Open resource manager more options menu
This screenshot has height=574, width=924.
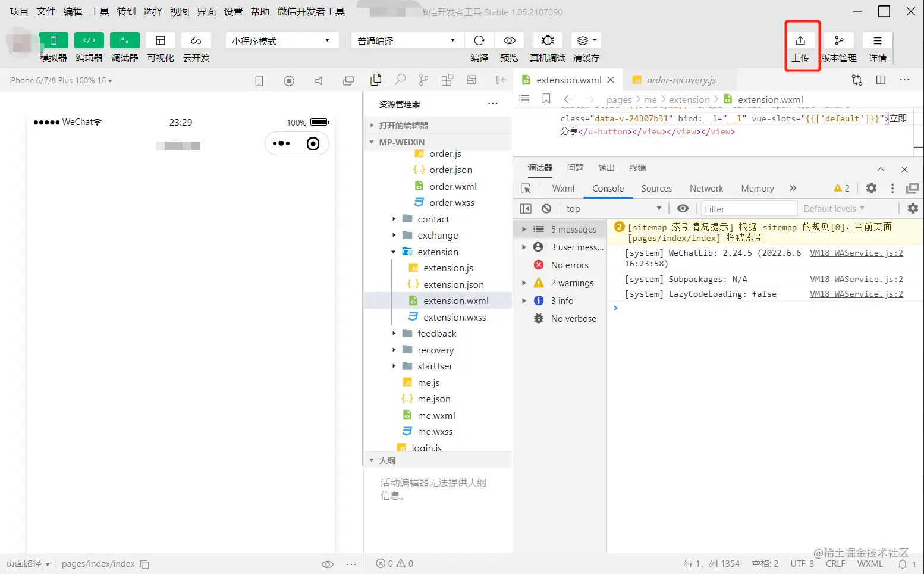pyautogui.click(x=493, y=103)
